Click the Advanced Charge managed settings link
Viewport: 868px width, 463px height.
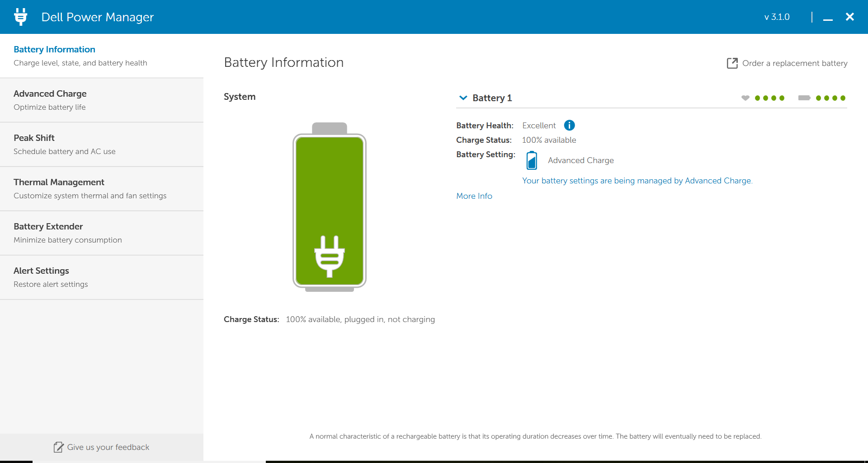[637, 181]
